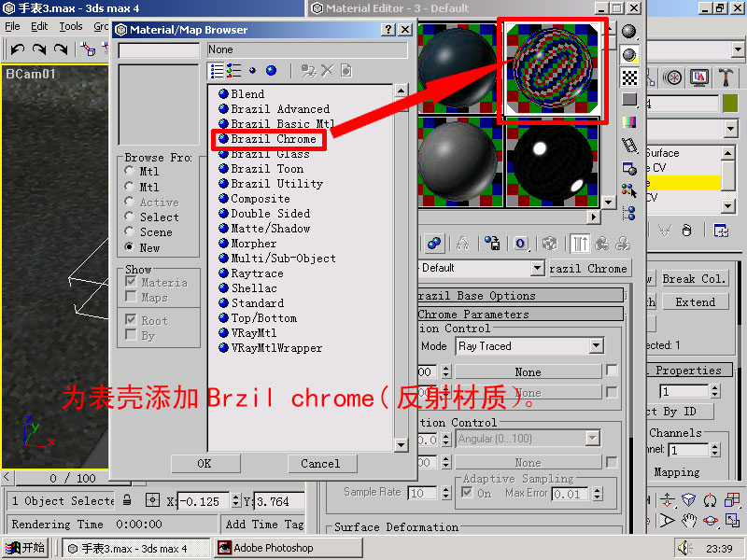Click the selection lock icon in status bar
The height and width of the screenshot is (560, 747).
tap(127, 500)
